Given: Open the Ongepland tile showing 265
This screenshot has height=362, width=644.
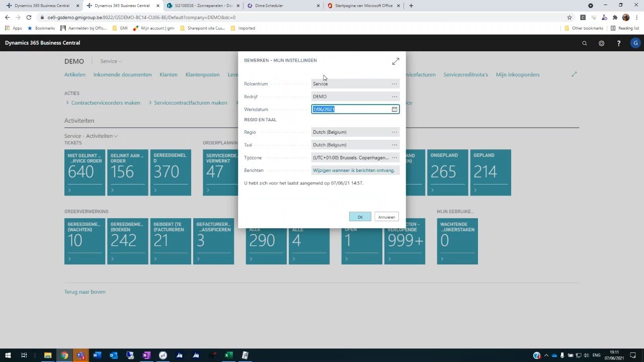Looking at the screenshot, I should 448,172.
